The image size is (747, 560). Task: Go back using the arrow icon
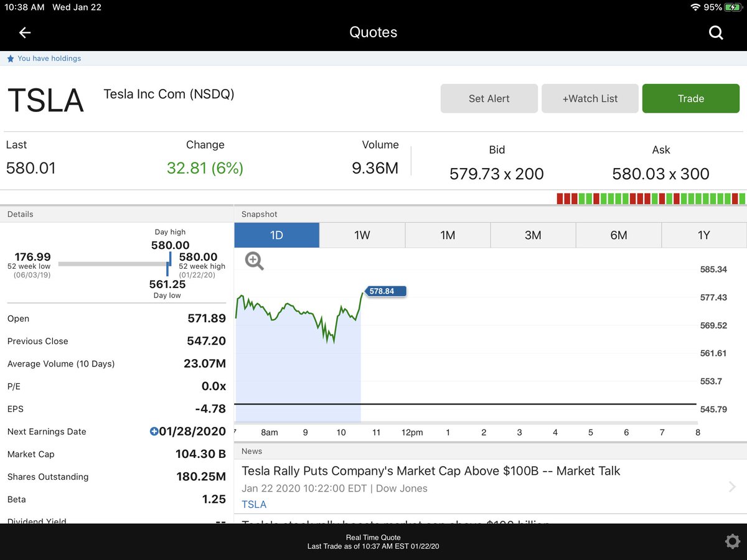click(25, 33)
